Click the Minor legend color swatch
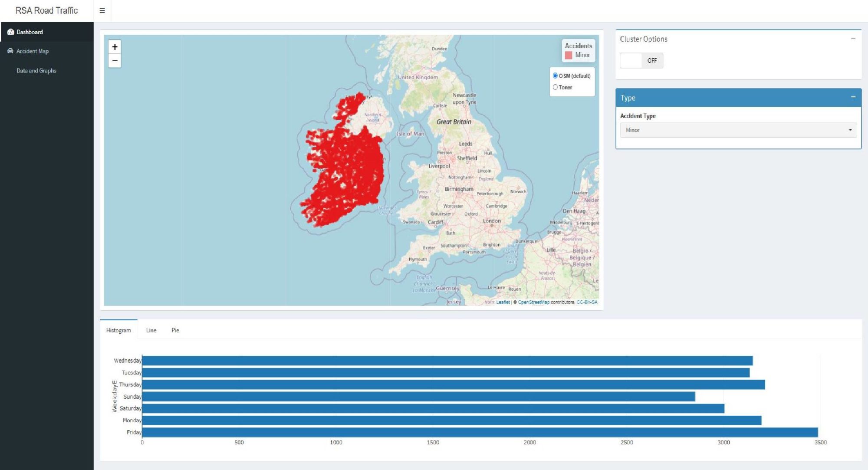This screenshot has height=470, width=868. point(568,55)
